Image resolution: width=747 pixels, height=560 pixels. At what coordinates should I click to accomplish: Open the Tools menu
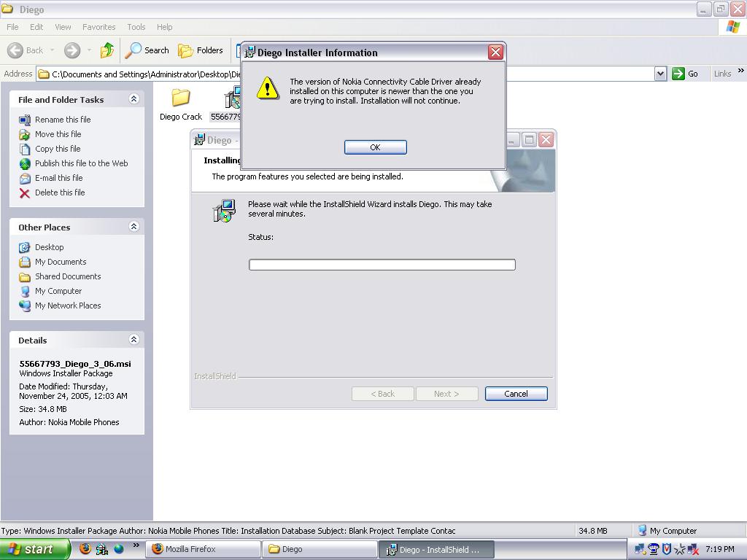point(136,27)
